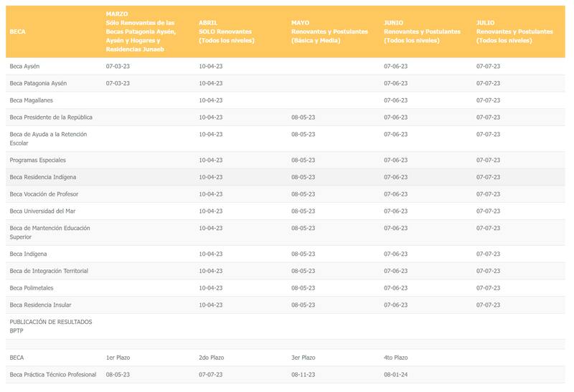Select Beca Presidente de la República
The image size is (574, 392).
[51, 117]
